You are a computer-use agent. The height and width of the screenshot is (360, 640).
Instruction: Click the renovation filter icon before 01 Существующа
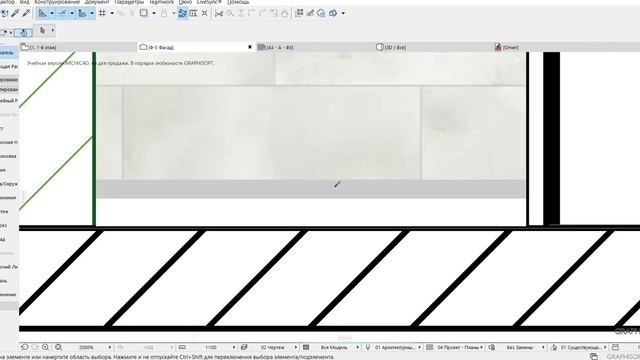pyautogui.click(x=553, y=347)
